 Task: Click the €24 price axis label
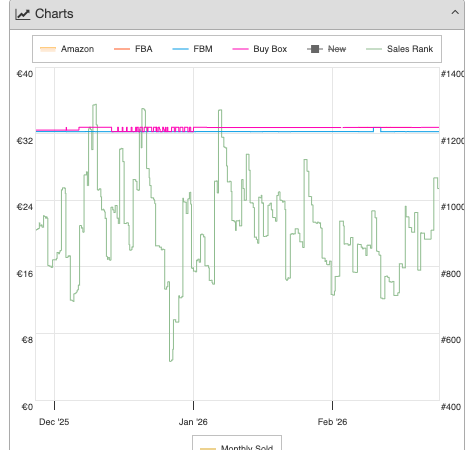25,207
